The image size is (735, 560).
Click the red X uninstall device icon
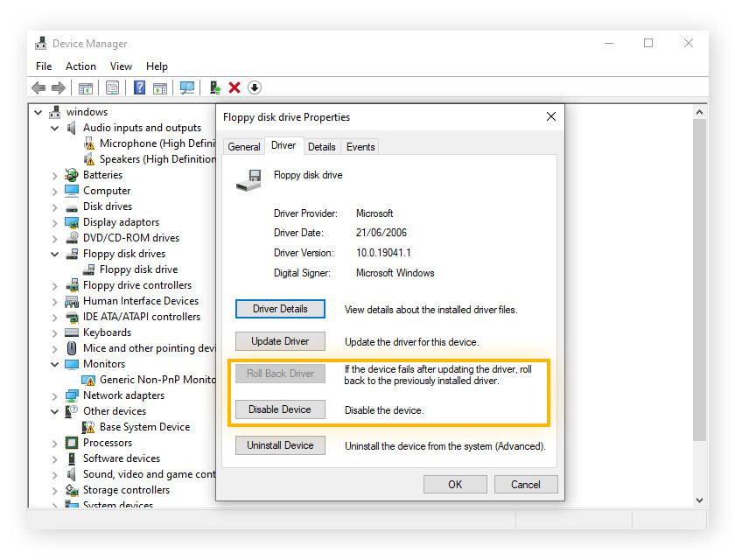(x=234, y=87)
